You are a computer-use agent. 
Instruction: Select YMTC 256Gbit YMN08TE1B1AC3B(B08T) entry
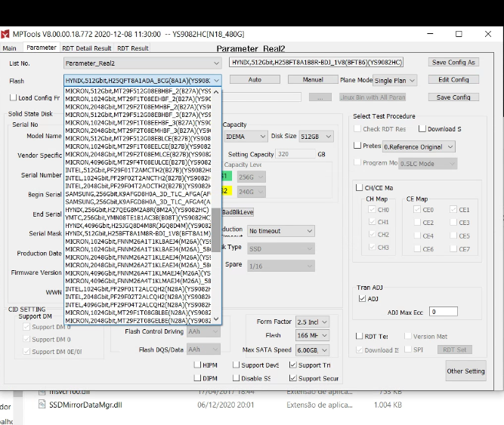[x=138, y=217]
